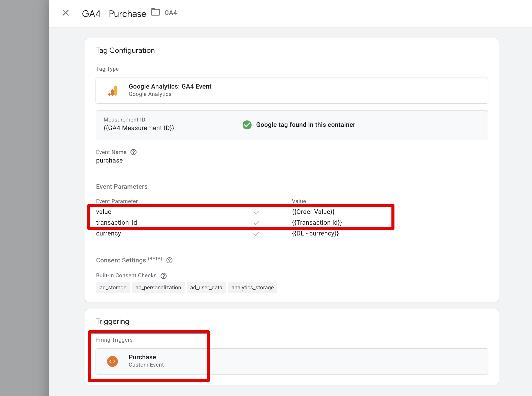
Task: Click the Google Analytics logo on the tag type
Action: [x=113, y=90]
